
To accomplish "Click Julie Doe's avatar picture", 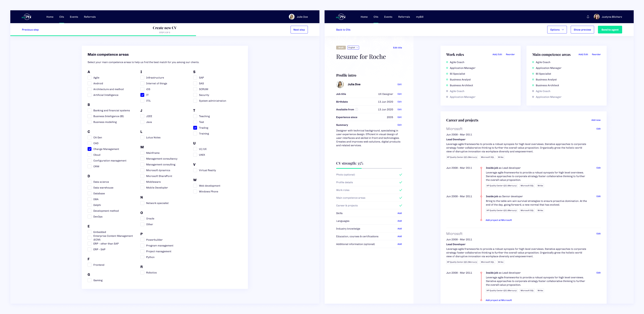I will tap(291, 17).
